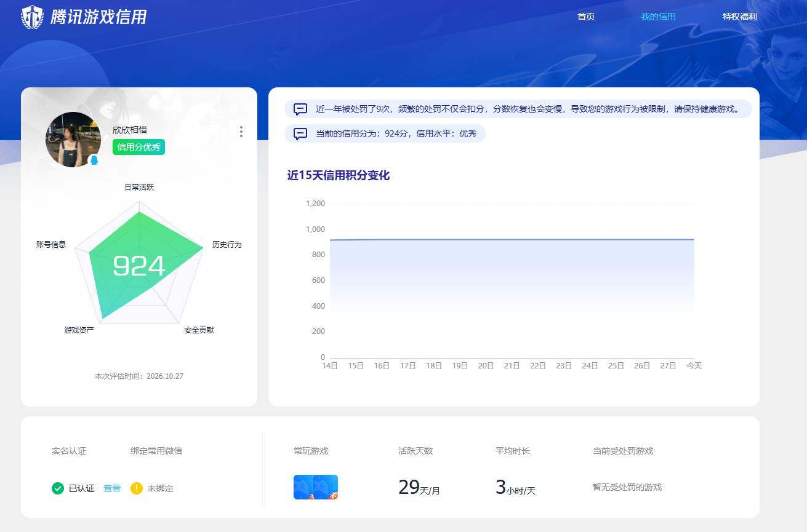The width and height of the screenshot is (807, 532).
Task: Click the 日常活跃 radar axis label
Action: point(139,187)
